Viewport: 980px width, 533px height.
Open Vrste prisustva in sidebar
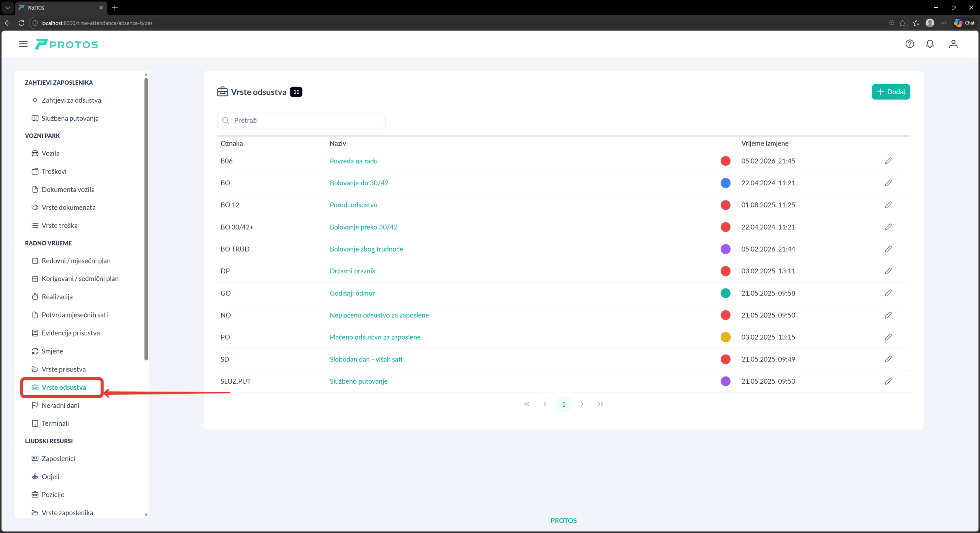point(64,369)
